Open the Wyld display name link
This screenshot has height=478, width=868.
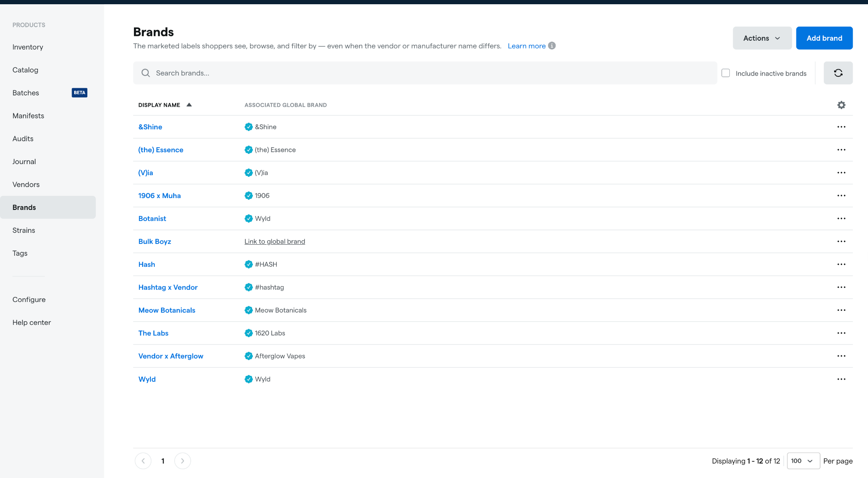(147, 379)
